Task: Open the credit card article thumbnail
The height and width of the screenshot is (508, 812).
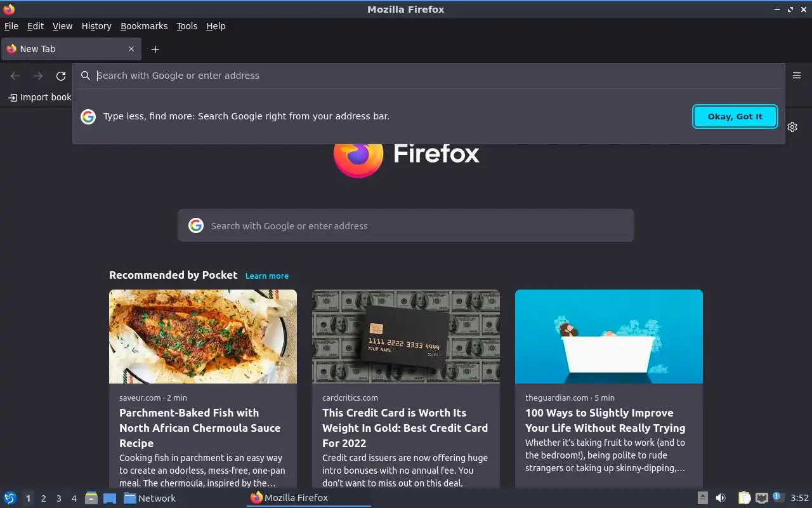Action: pyautogui.click(x=406, y=337)
